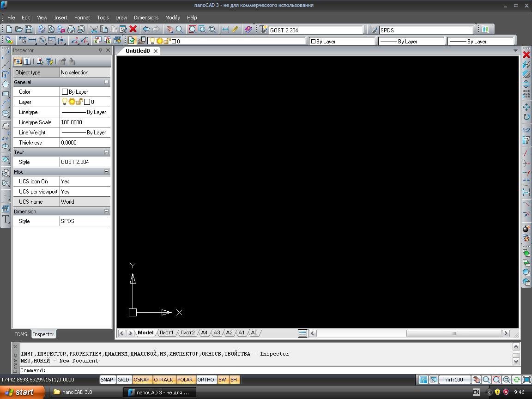Screen dimensions: 532x399
Task: Create a new document with the toolbar icon
Action: tap(9, 30)
